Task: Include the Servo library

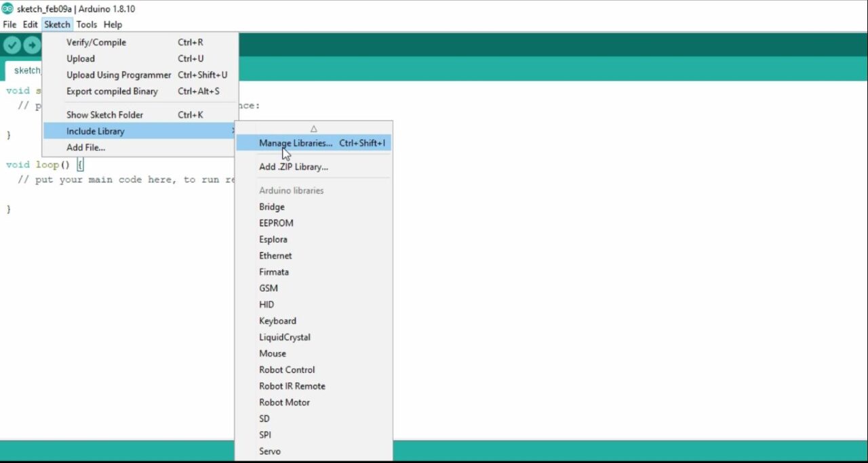Action: tap(313, 451)
